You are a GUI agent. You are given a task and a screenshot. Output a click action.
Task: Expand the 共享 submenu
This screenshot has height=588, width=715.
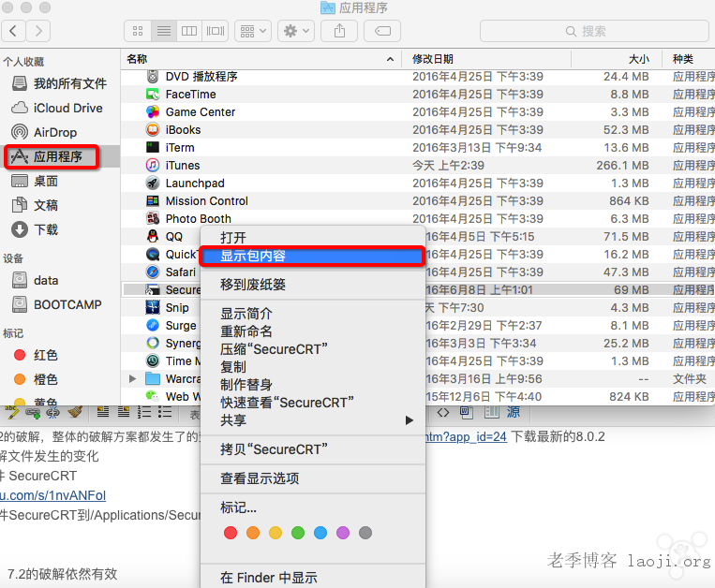click(313, 420)
